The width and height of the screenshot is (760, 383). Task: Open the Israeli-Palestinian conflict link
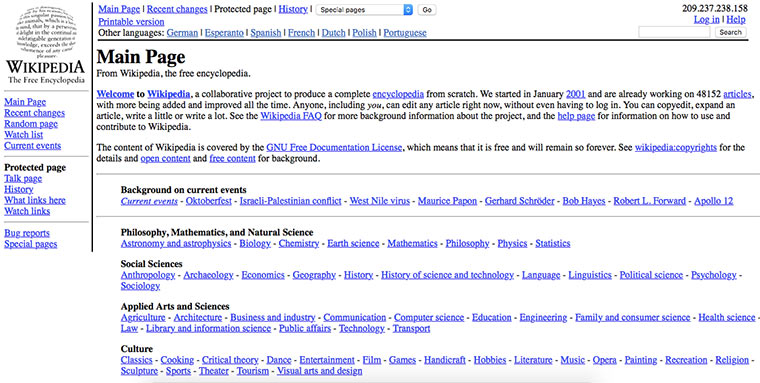[x=290, y=201]
